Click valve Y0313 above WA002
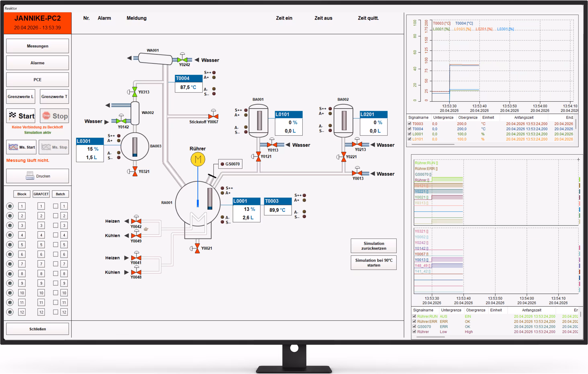 coord(135,92)
